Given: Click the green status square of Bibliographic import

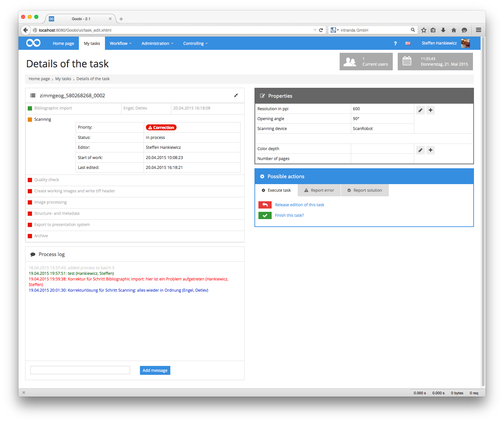Looking at the screenshot, I should tap(30, 108).
